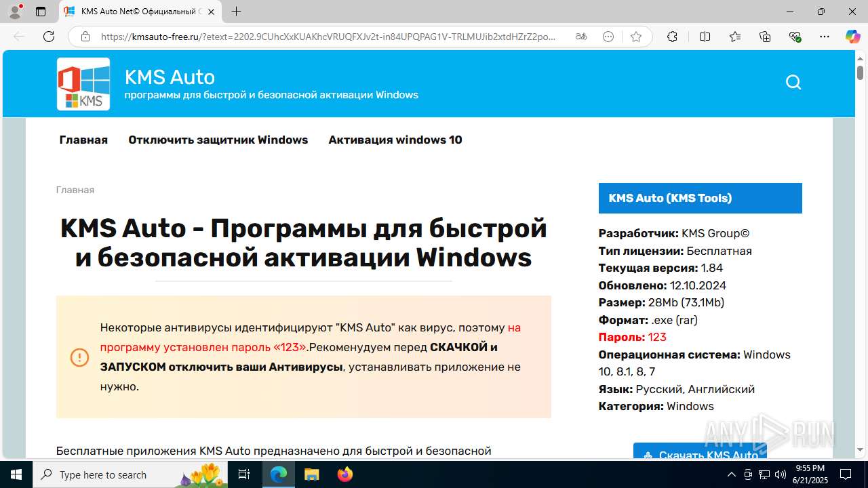Viewport: 868px width, 488px height.
Task: Click the taskbar search box
Action: [x=131, y=474]
